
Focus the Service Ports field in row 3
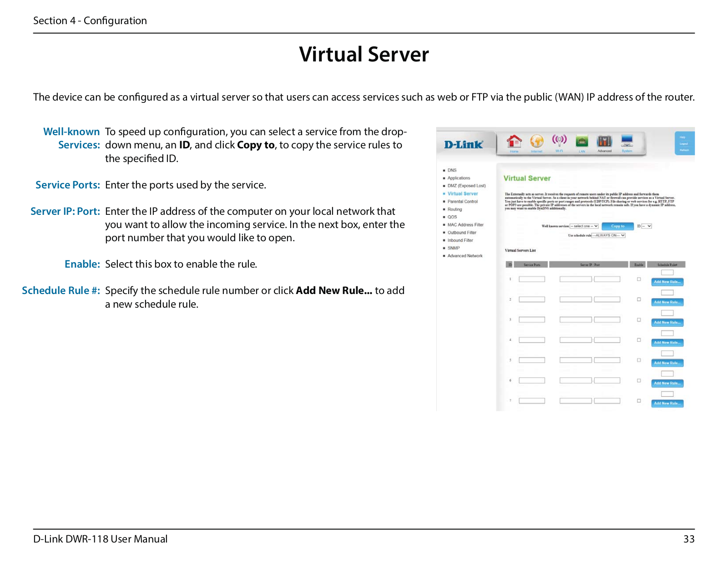tap(532, 320)
